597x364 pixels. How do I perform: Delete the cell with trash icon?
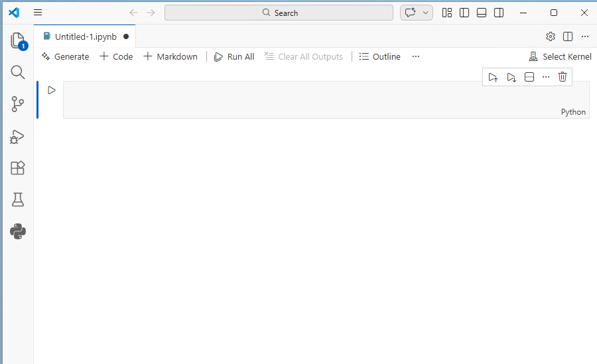point(563,78)
